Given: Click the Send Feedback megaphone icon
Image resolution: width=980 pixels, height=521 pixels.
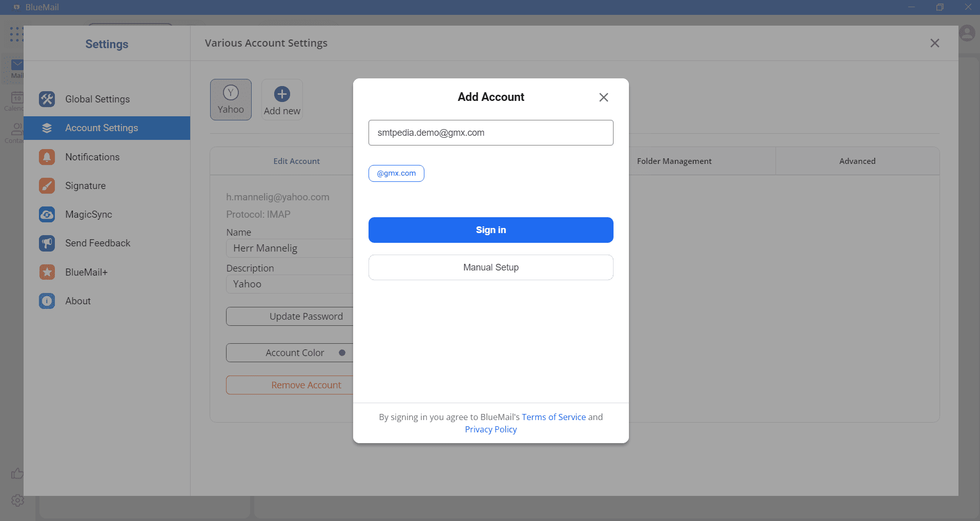Looking at the screenshot, I should pos(47,243).
